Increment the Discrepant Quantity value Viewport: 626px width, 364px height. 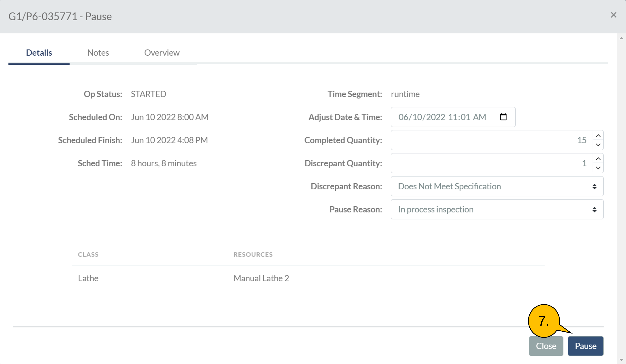click(x=598, y=159)
